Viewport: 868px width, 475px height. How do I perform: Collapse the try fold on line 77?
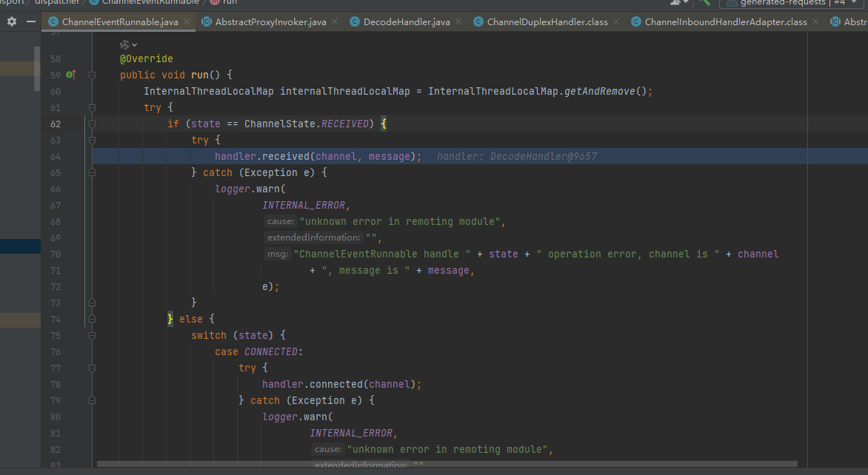(x=93, y=368)
